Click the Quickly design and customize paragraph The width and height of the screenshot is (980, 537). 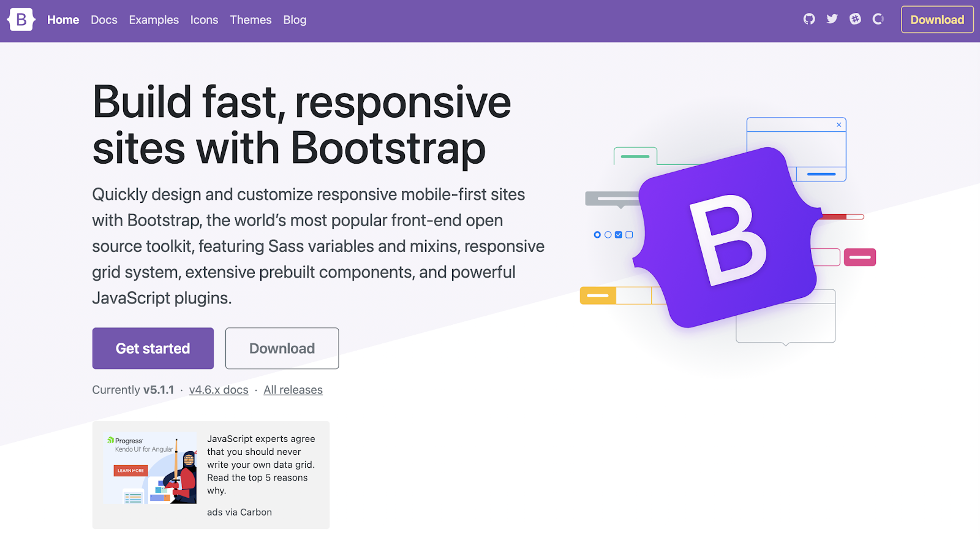pyautogui.click(x=318, y=246)
